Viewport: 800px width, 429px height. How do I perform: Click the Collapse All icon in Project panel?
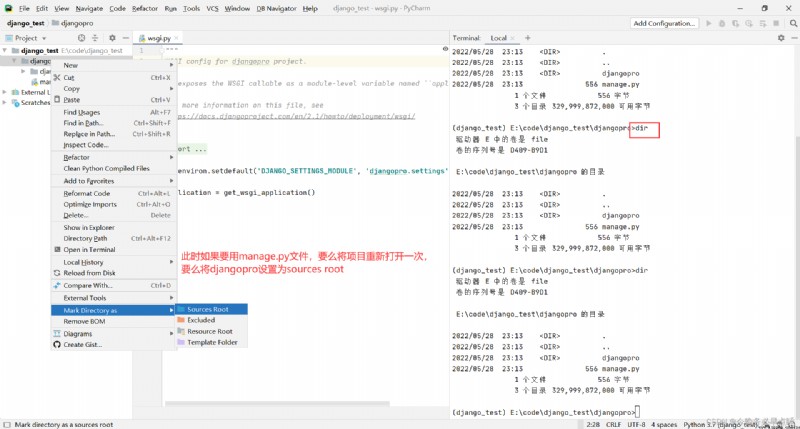click(x=95, y=38)
